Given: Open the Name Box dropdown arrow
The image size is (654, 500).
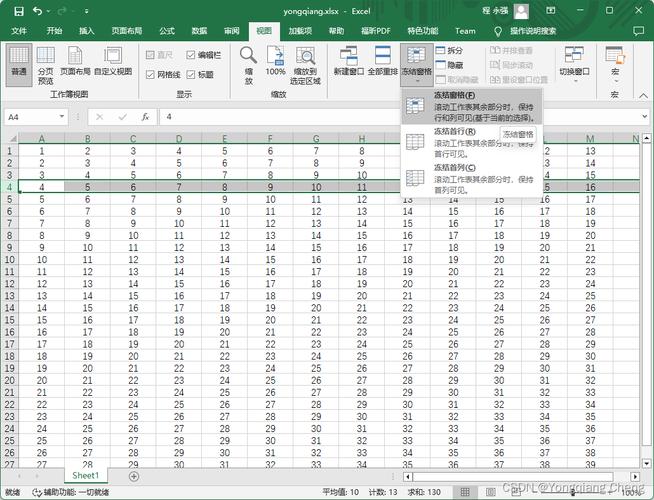Looking at the screenshot, I should (x=62, y=117).
